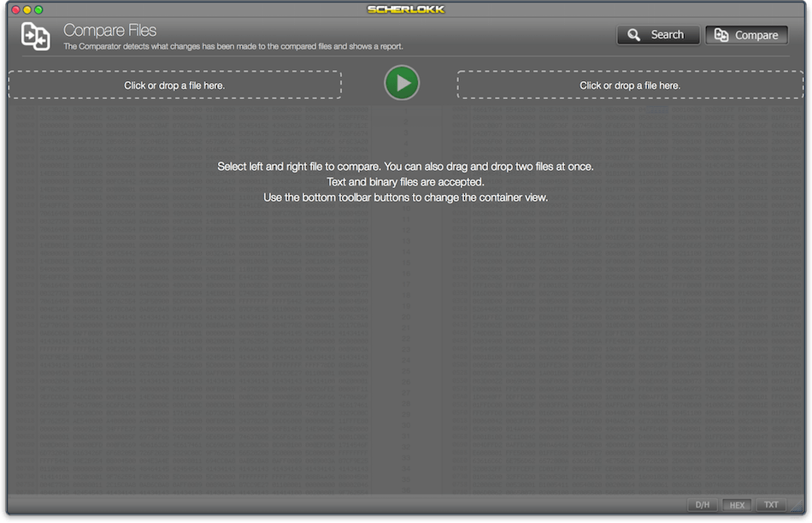Image resolution: width=812 pixels, height=523 pixels.
Task: Click the 'Use the bottom toolbar buttons' hint
Action: coord(405,197)
